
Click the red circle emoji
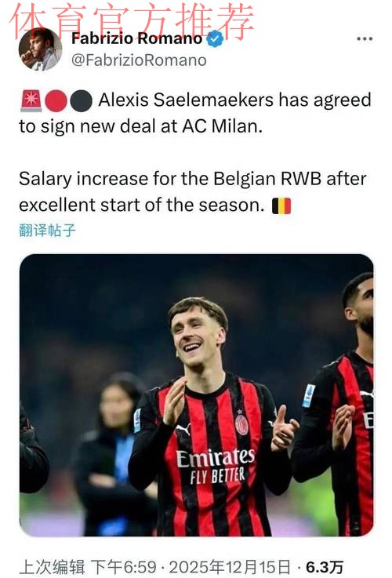tap(56, 100)
